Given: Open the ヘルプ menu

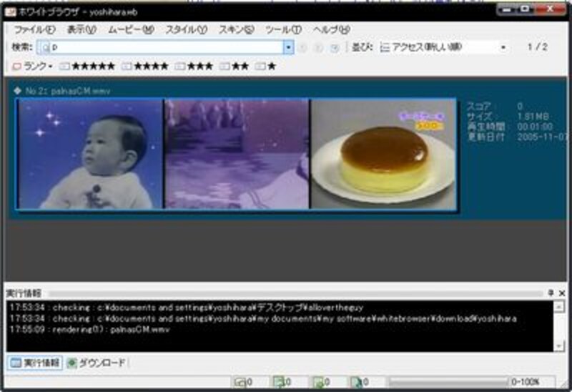Looking at the screenshot, I should point(332,29).
